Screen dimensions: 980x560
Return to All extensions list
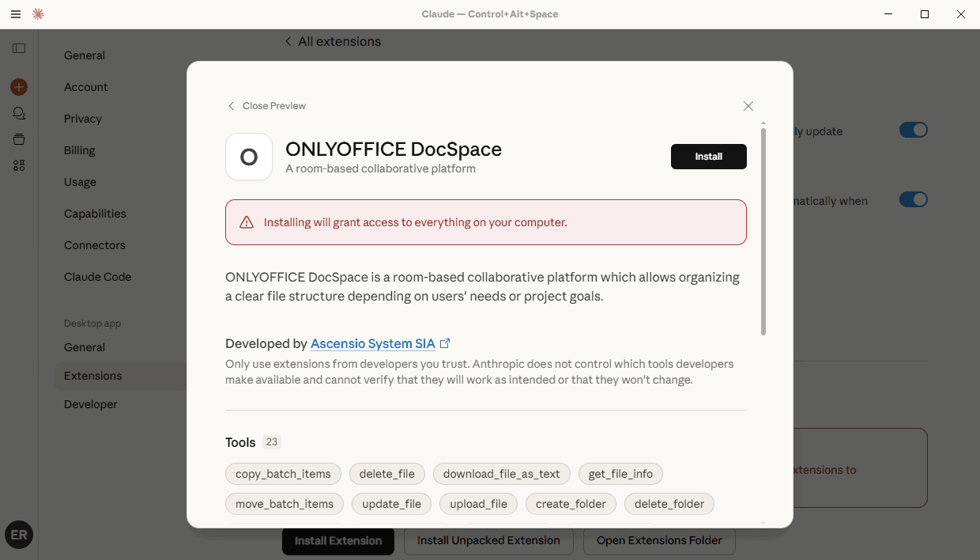(x=333, y=41)
